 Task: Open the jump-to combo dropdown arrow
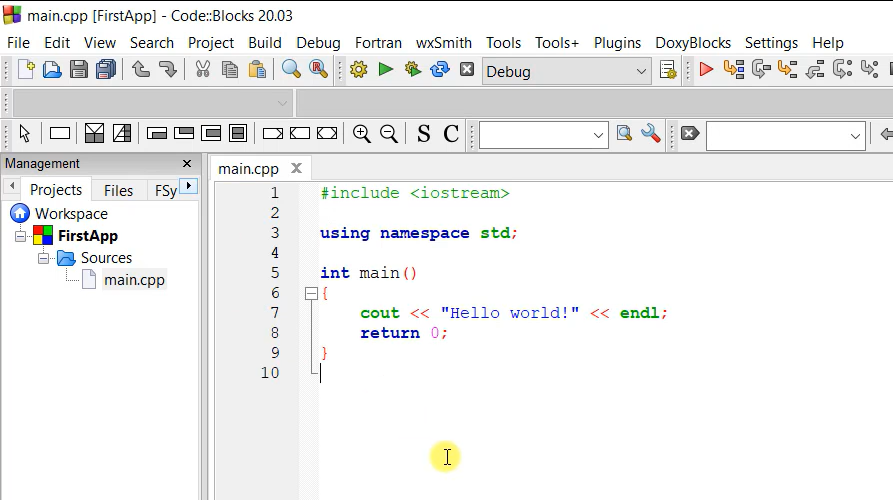tap(855, 136)
